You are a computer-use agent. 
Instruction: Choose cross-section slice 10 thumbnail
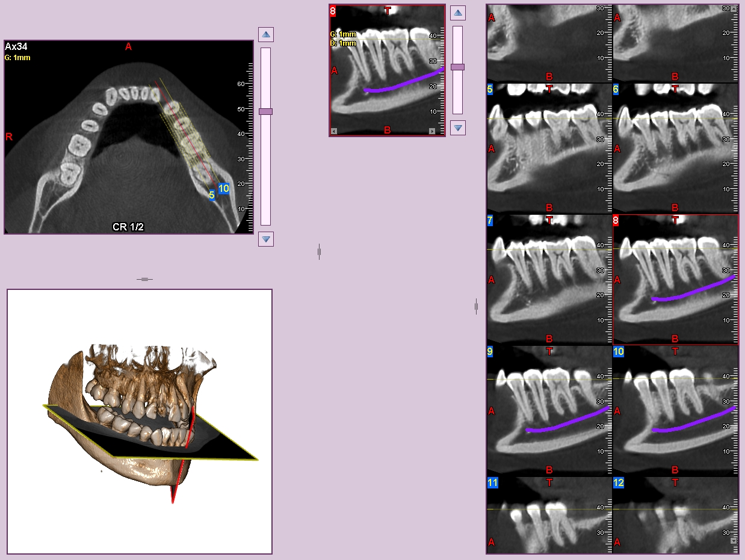(x=675, y=410)
